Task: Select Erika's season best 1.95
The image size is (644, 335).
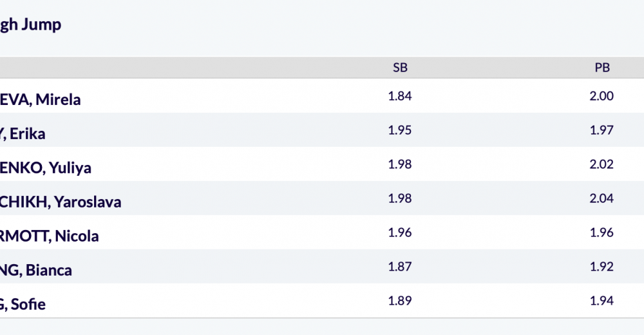Action: point(400,130)
